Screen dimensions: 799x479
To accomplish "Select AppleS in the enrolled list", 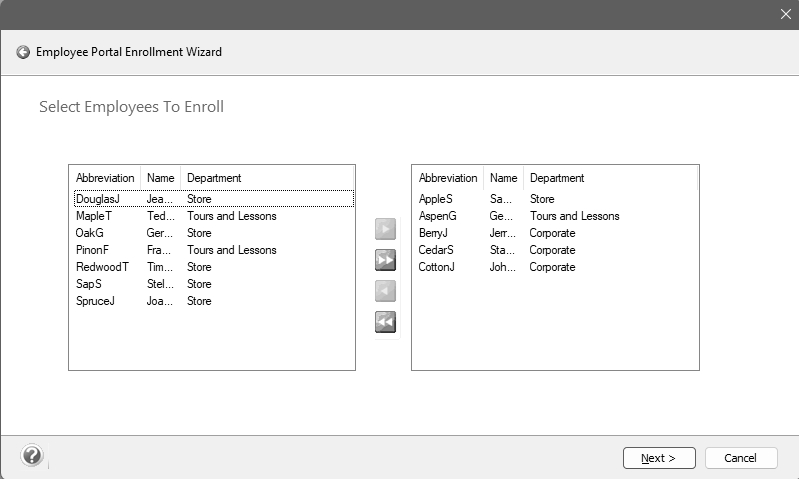I will 436,199.
